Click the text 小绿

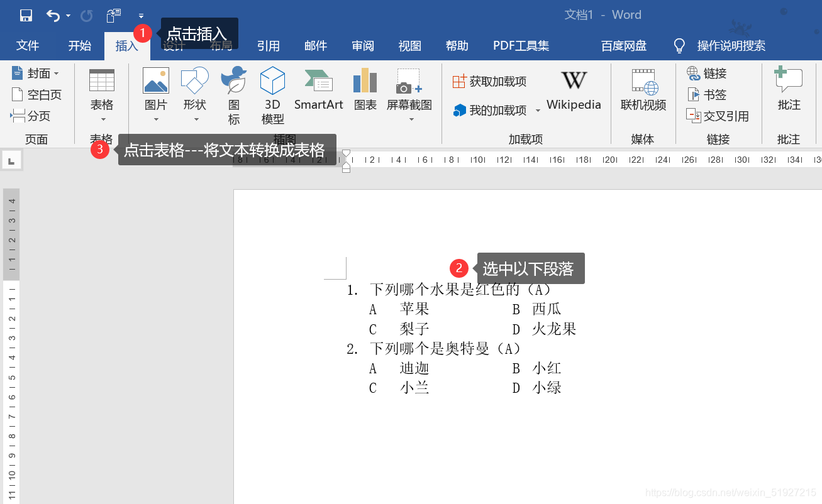(x=547, y=388)
